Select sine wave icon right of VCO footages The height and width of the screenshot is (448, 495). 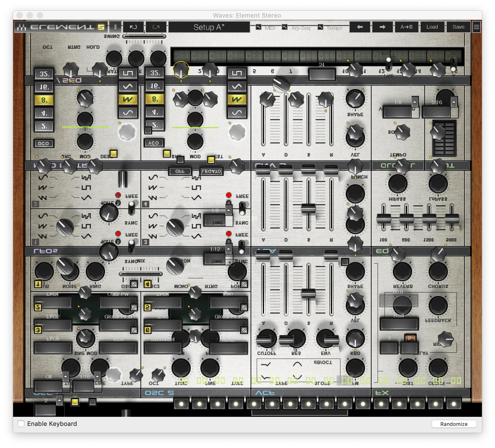(x=237, y=113)
